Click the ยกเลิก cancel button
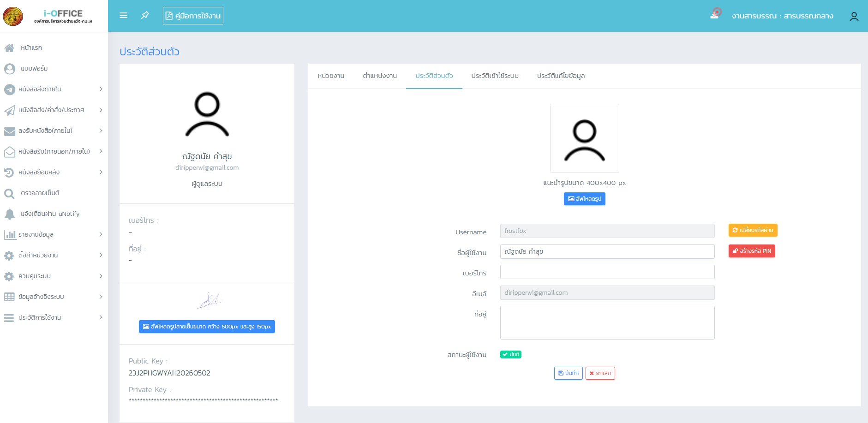The height and width of the screenshot is (423, 868). (x=600, y=373)
